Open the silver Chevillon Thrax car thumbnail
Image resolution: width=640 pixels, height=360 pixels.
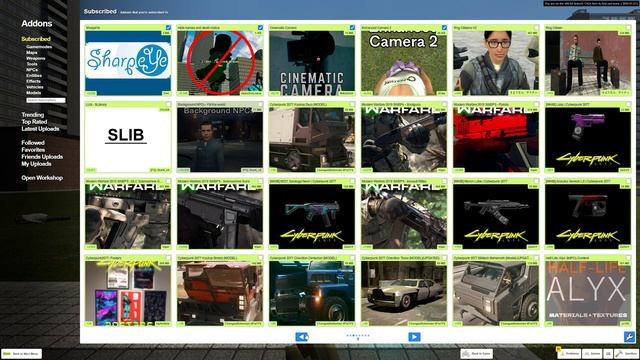pos(404,294)
